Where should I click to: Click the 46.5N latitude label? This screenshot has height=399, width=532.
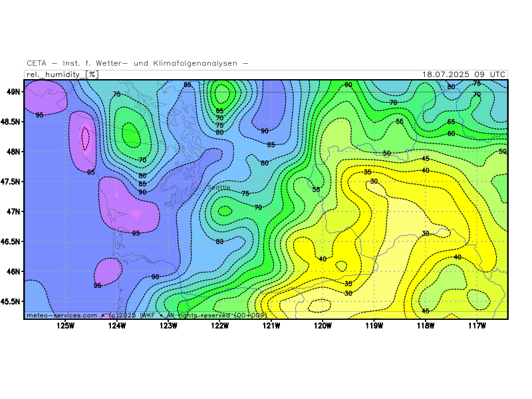(10, 241)
